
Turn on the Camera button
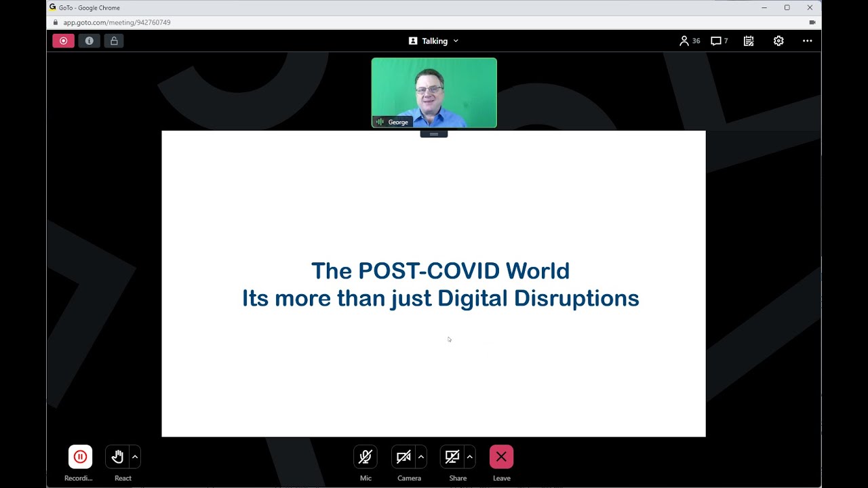[403, 457]
